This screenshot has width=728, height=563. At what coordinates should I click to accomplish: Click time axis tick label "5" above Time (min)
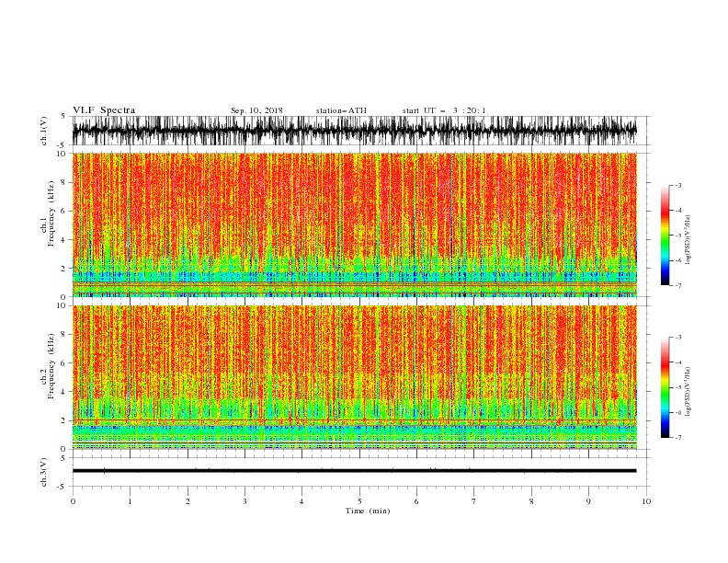[359, 501]
